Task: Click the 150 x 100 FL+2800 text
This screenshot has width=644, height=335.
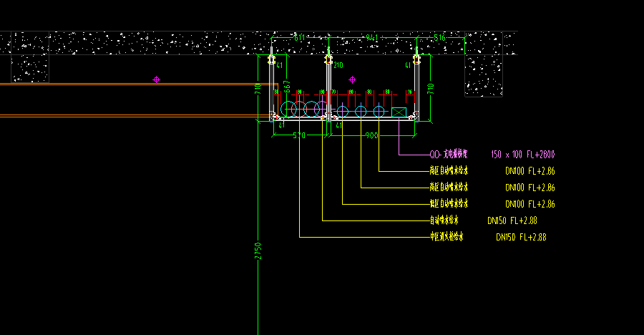Action: [x=523, y=154]
